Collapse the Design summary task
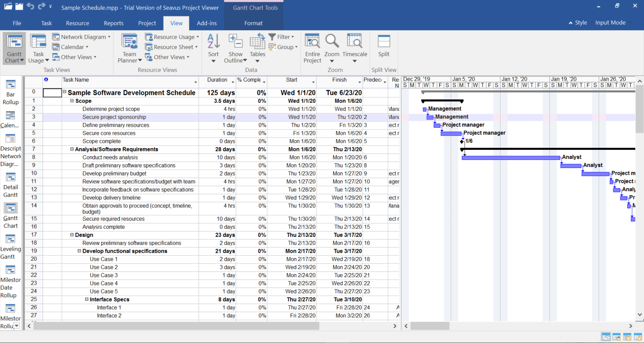The image size is (644, 343). pos(72,235)
